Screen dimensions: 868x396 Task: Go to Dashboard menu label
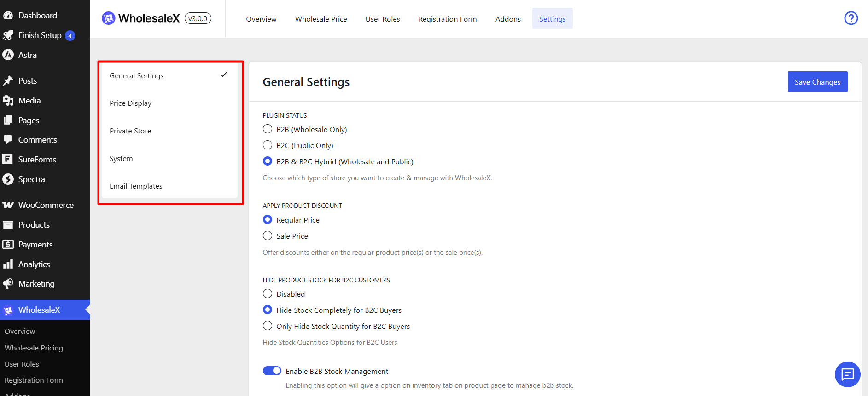tap(38, 16)
